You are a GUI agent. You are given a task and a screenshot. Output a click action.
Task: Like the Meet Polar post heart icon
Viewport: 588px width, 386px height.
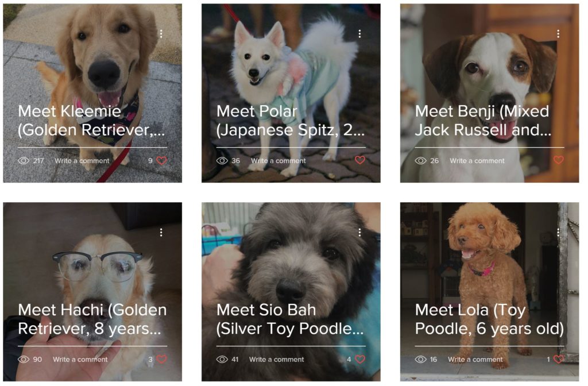360,160
